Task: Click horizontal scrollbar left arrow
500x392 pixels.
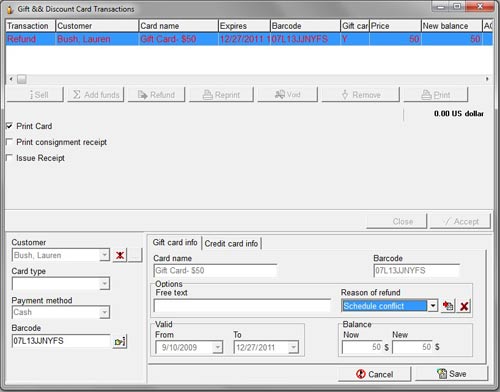Action: click(x=11, y=79)
